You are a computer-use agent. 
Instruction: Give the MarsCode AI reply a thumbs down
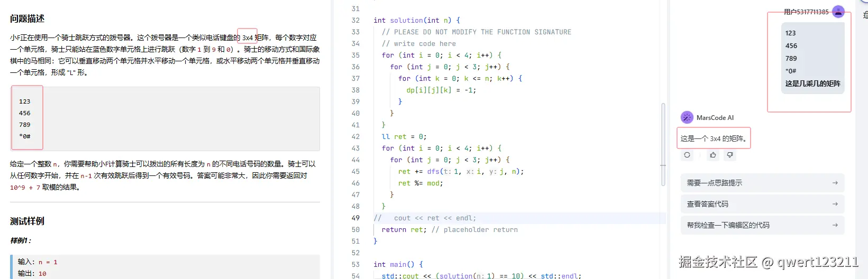point(730,155)
